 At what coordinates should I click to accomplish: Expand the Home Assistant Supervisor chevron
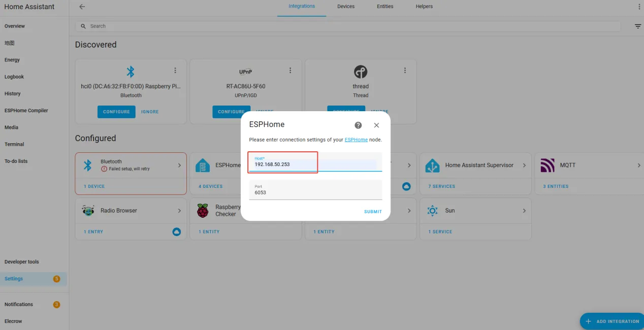point(524,166)
